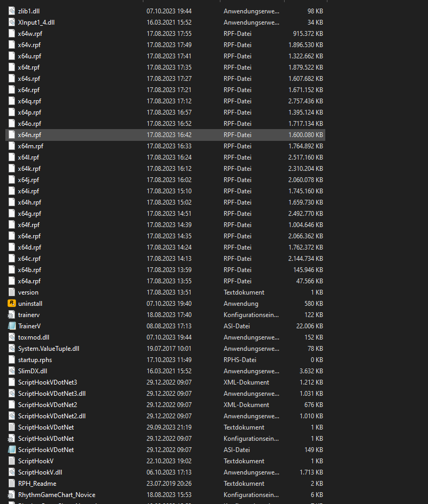The width and height of the screenshot is (428, 504).
Task: Click the 2.757.436 KB size value
Action: click(x=305, y=101)
